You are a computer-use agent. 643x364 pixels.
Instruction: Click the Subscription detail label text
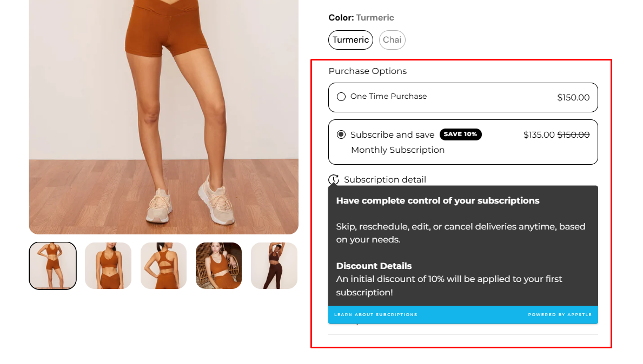pyautogui.click(x=385, y=180)
